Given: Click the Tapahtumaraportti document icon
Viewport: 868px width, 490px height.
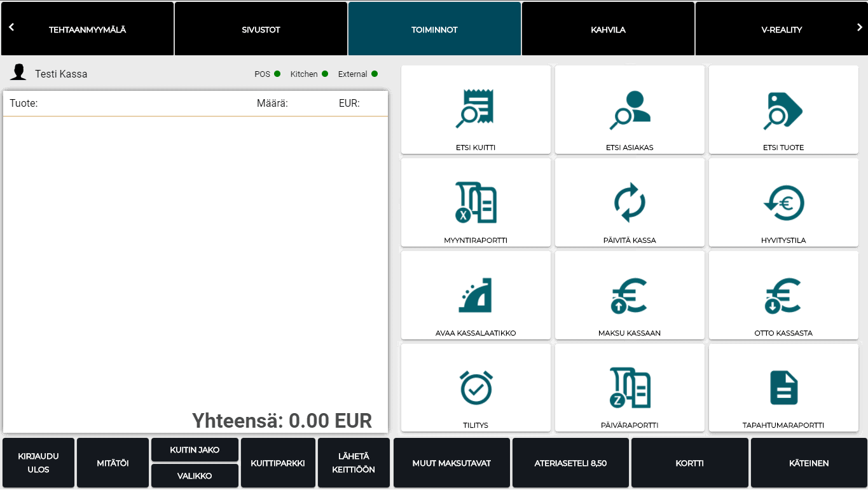Looking at the screenshot, I should 783,387.
